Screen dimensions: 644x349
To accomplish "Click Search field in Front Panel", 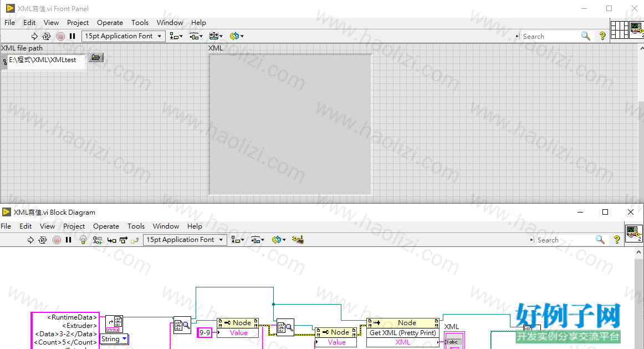I will click(550, 36).
